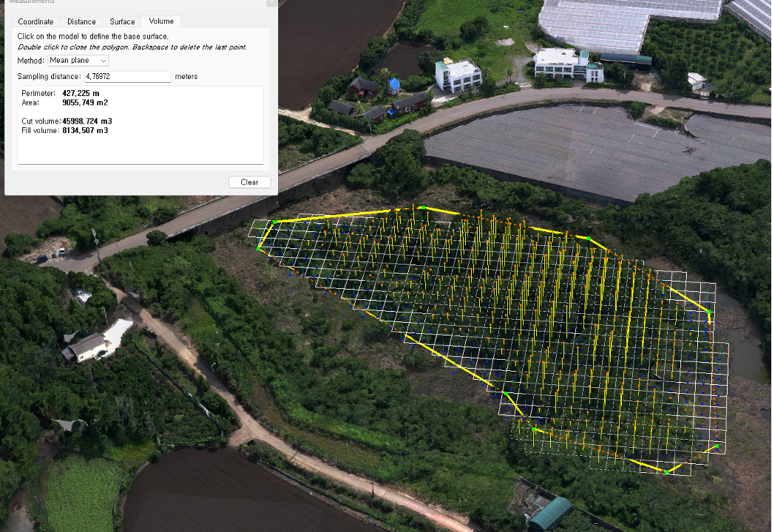Image resolution: width=772 pixels, height=532 pixels.
Task: Select the Surface tab
Action: point(122,21)
